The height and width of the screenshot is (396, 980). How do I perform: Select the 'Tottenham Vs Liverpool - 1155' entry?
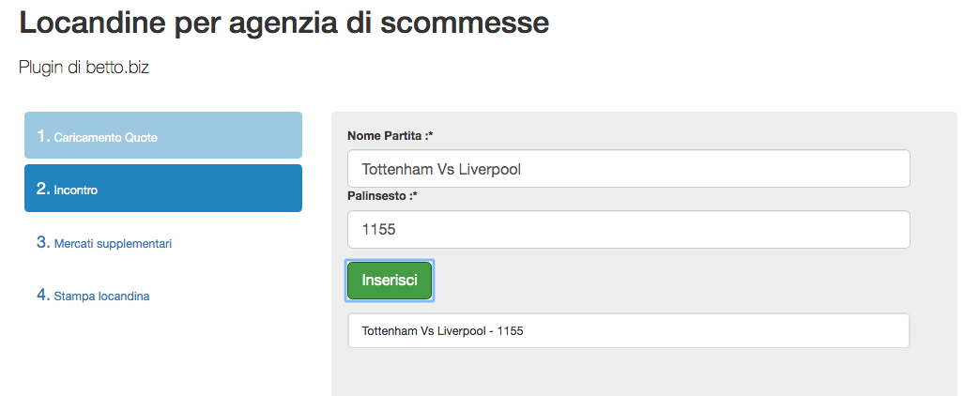628,331
